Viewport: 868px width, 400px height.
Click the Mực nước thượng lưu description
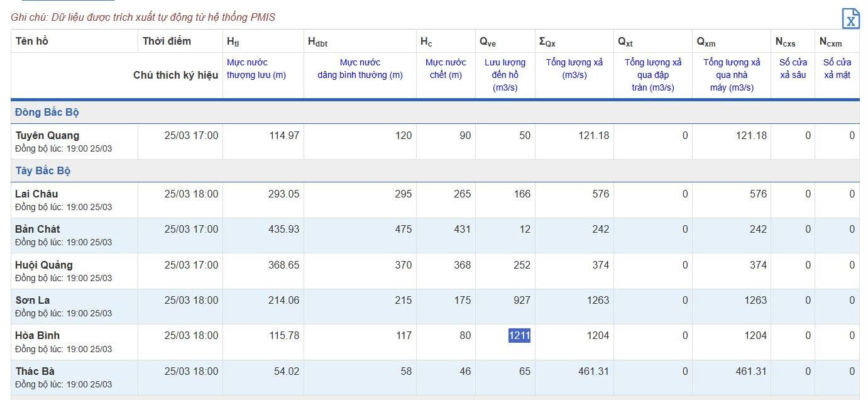coord(256,69)
